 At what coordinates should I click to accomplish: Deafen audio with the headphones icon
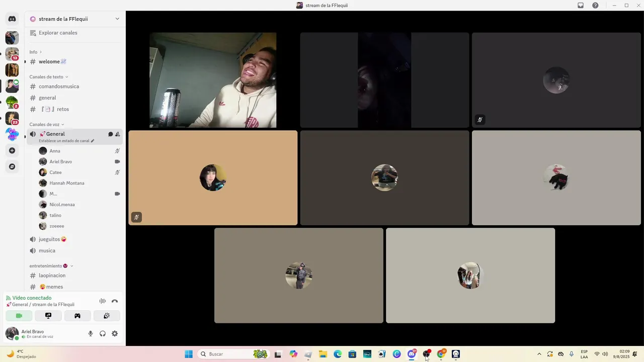[x=103, y=333]
